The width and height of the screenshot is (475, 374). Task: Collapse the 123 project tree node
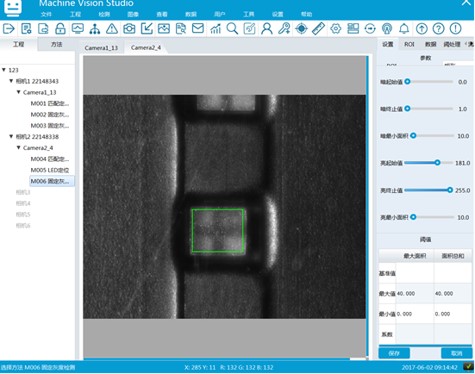point(4,70)
